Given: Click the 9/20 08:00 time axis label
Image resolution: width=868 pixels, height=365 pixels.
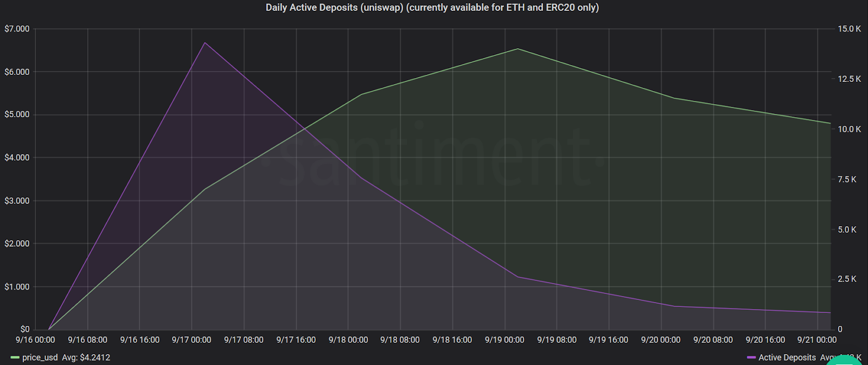Looking at the screenshot, I should click(x=713, y=340).
